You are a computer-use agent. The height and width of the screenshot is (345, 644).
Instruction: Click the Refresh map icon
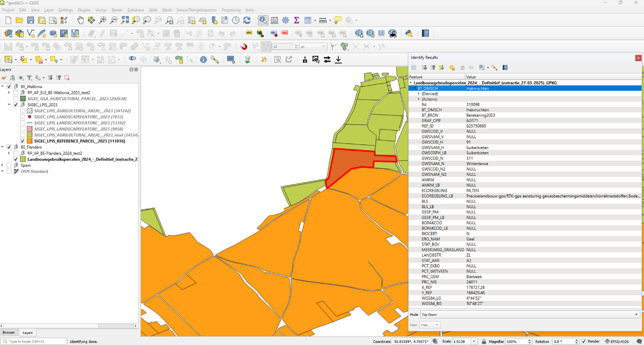(247, 20)
